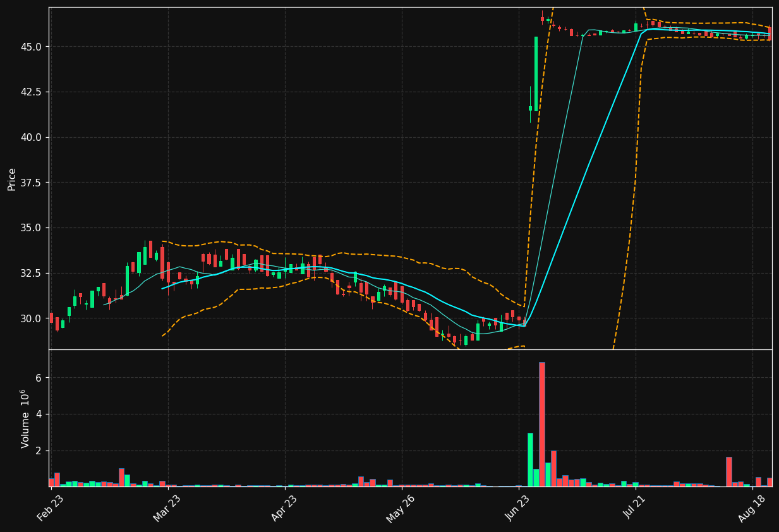Click the tall green candlestick reaching 45.5
Screen dimensions: 779x532
pos(536,74)
